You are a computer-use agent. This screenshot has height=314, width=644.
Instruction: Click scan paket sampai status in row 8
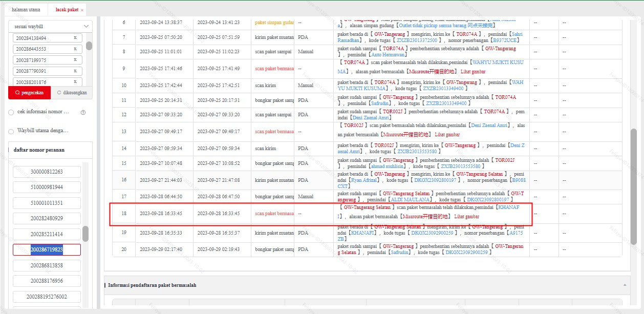point(273,52)
